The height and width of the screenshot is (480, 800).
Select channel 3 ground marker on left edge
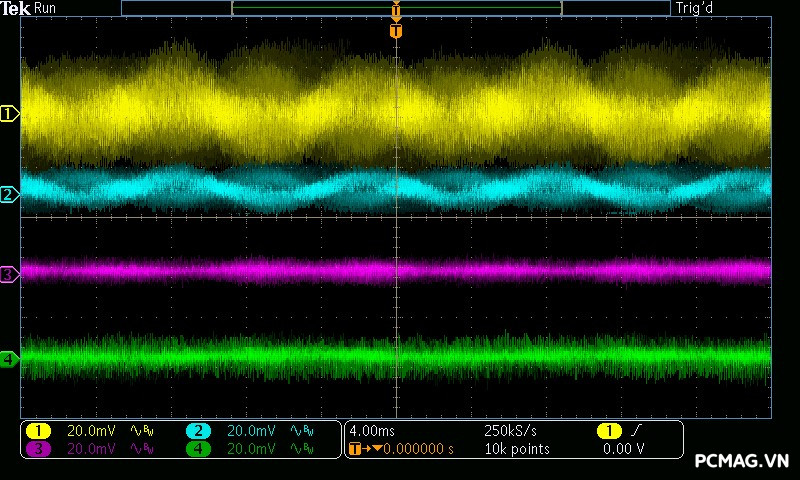click(10, 273)
